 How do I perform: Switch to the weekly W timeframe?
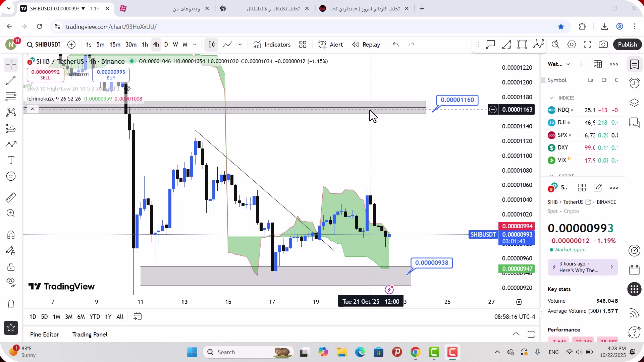175,45
